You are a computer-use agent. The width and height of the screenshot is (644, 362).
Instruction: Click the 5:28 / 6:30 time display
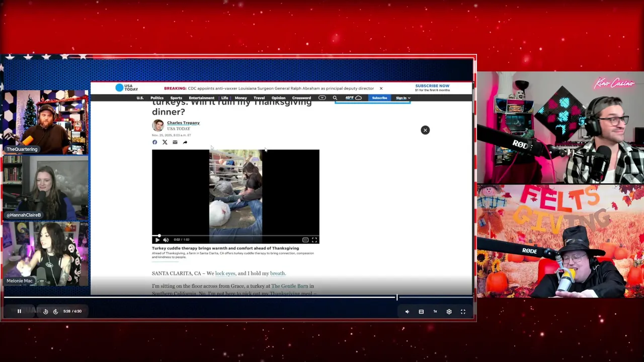click(x=72, y=311)
